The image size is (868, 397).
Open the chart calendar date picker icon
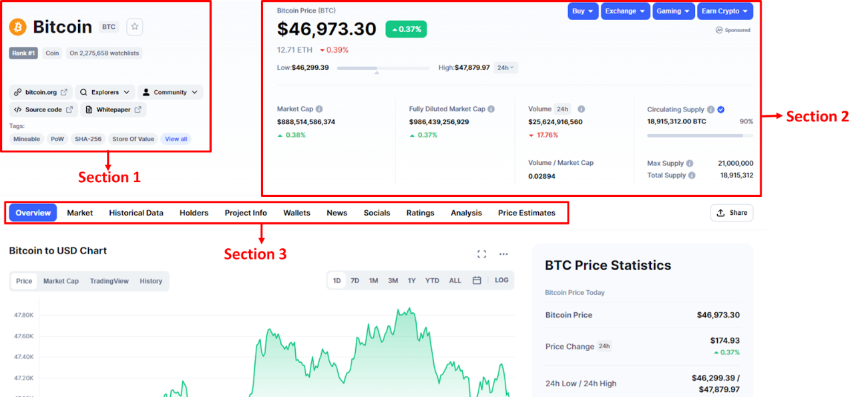point(477,281)
